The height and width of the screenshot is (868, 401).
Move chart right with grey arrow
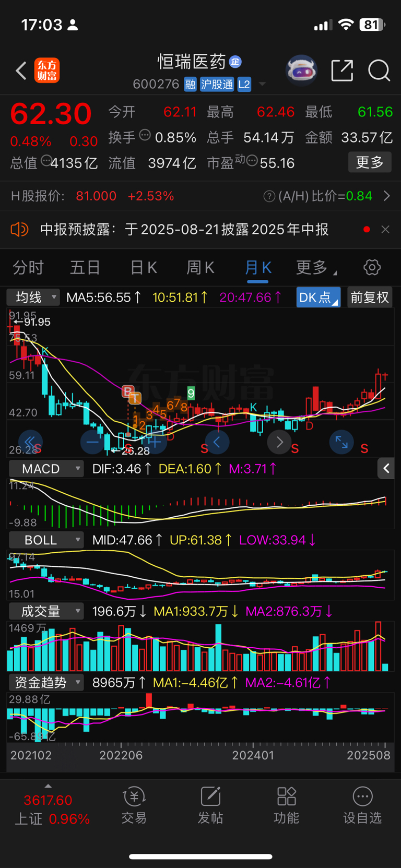279,442
